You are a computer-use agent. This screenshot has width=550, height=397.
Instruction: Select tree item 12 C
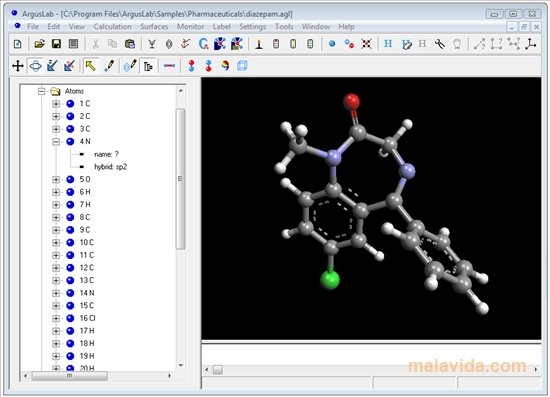coord(87,268)
